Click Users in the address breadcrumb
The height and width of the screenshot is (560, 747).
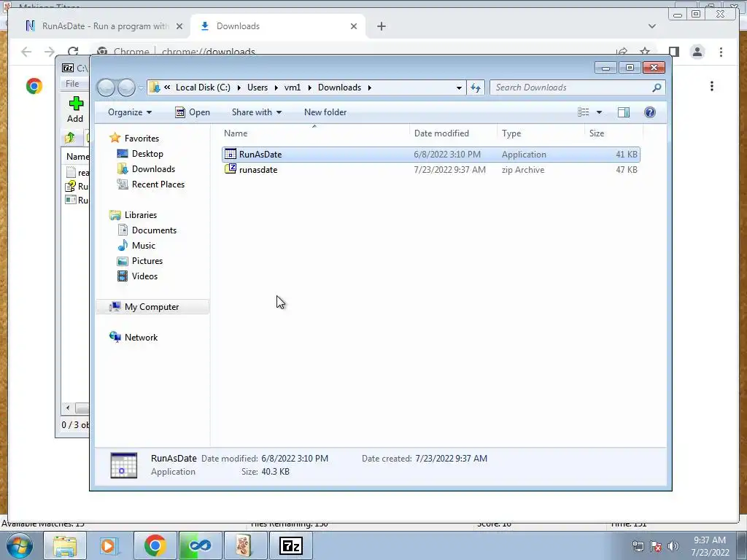coord(258,87)
